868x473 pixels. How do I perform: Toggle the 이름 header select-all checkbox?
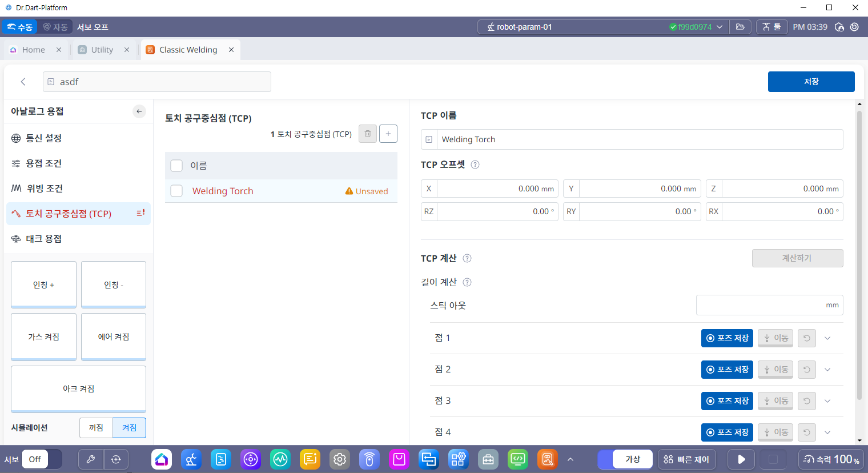(x=177, y=166)
